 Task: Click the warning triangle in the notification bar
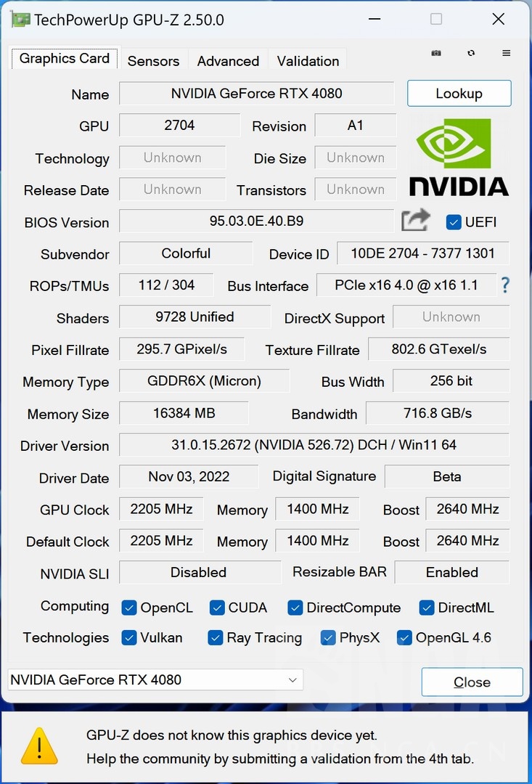point(39,745)
